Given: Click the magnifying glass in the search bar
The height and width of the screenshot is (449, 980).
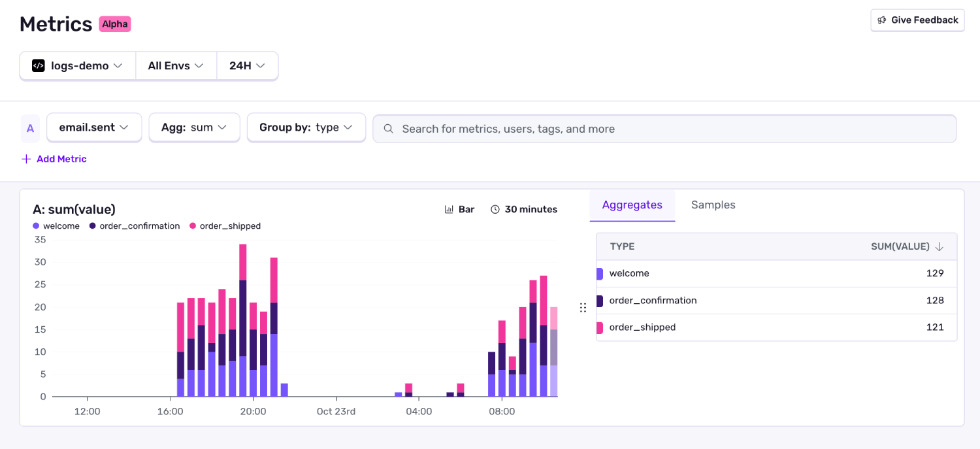Looking at the screenshot, I should tap(388, 129).
